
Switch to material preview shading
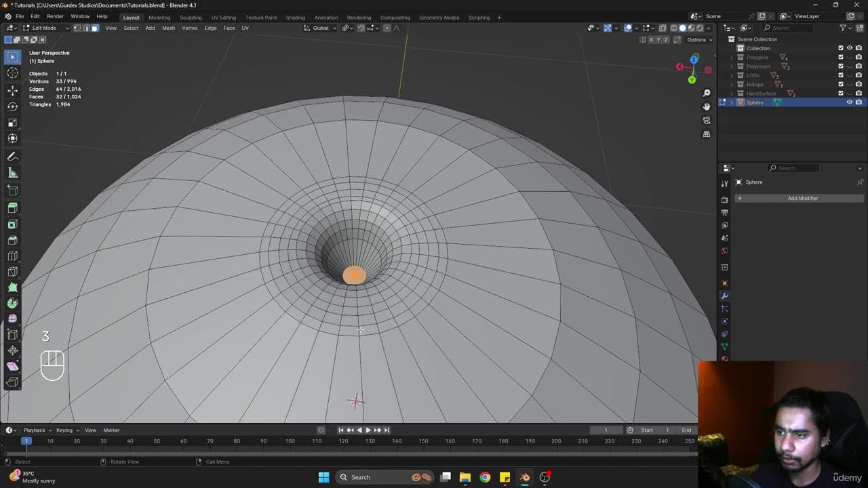pos(691,28)
